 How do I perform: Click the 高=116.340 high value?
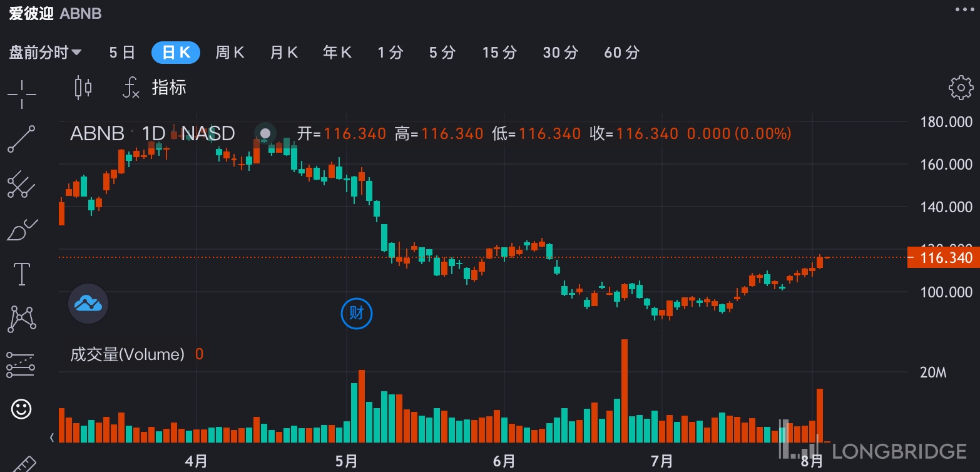[439, 133]
